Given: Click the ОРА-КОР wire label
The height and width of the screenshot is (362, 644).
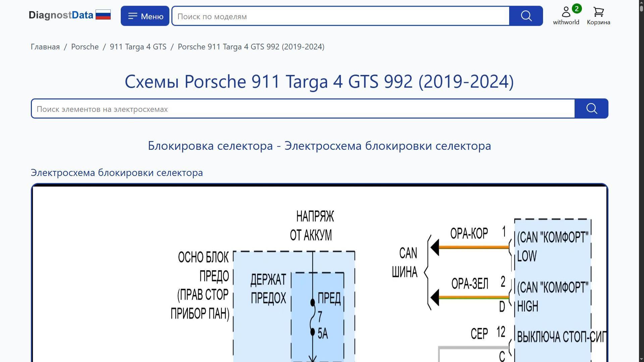Looking at the screenshot, I should [x=469, y=233].
